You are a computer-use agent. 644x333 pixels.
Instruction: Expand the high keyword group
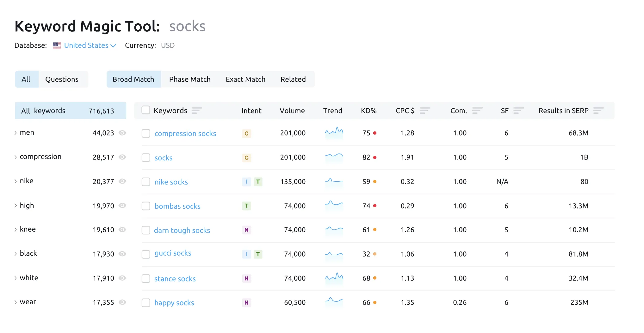15,206
